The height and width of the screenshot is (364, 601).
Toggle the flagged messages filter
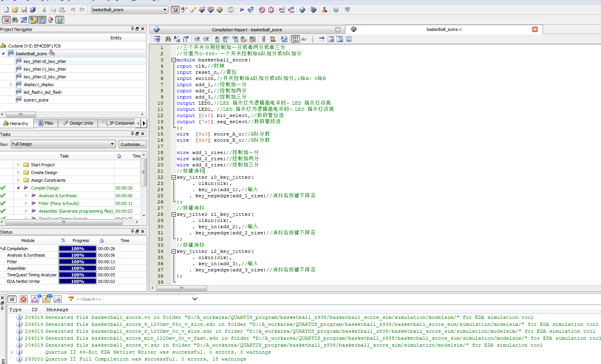(x=58, y=299)
